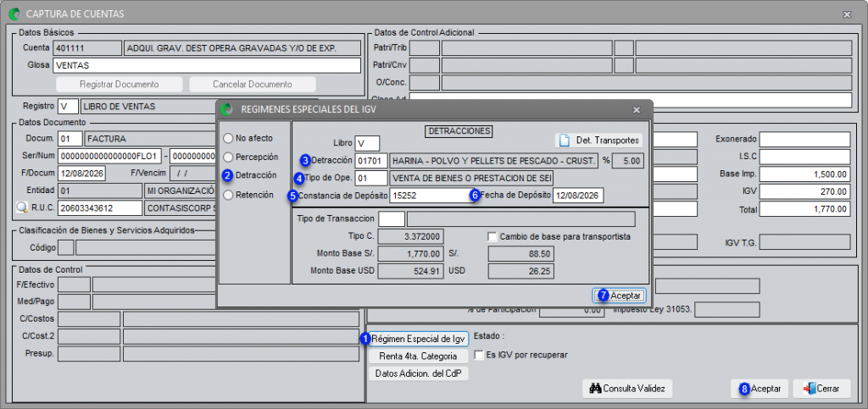This screenshot has height=409, width=868.
Task: Click the ADQUI. GRAV. DEST OPERA account description
Action: 242,48
